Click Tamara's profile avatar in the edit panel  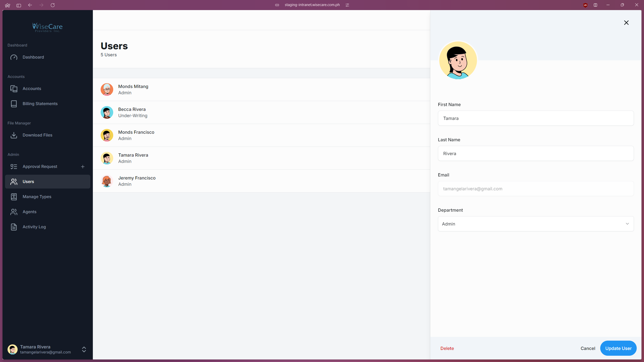point(458,60)
